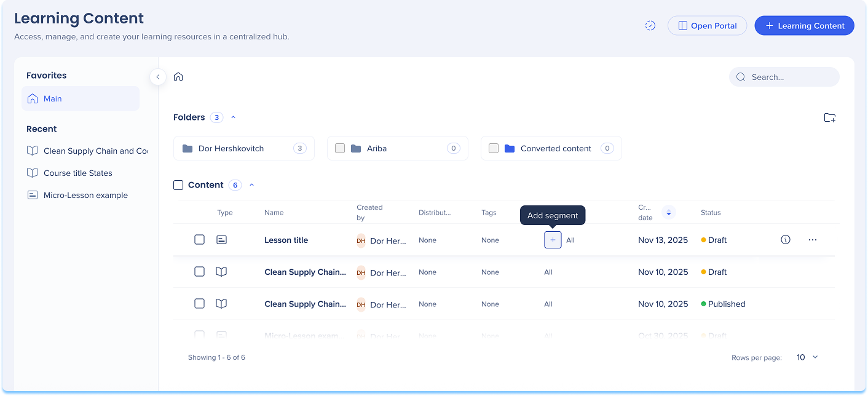Open info icon for Lesson title row

tap(785, 240)
